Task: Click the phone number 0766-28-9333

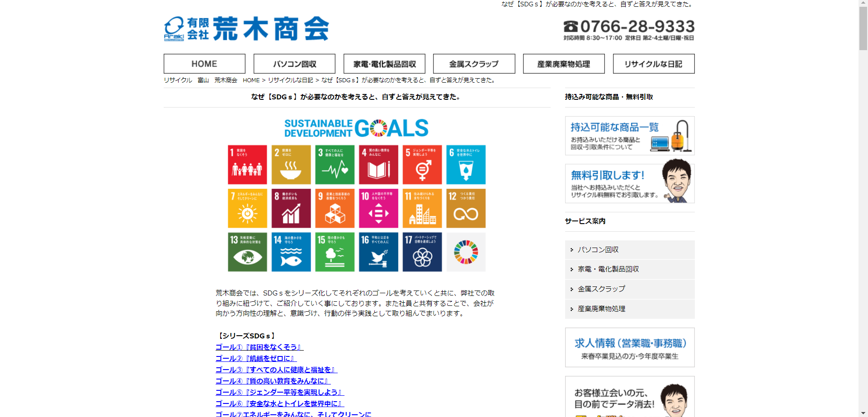Action: click(x=629, y=27)
